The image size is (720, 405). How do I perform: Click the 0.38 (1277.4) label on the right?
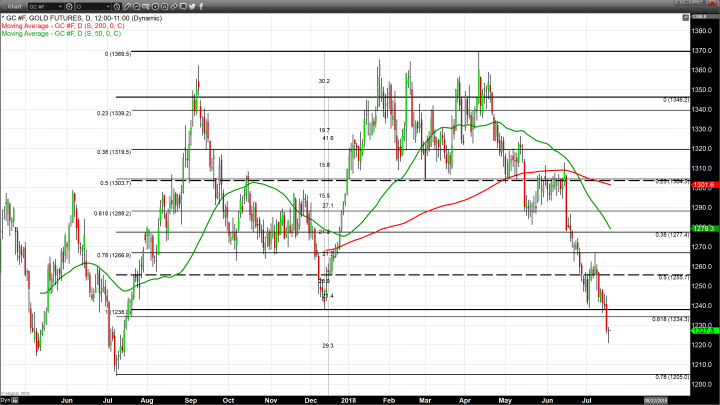click(672, 235)
